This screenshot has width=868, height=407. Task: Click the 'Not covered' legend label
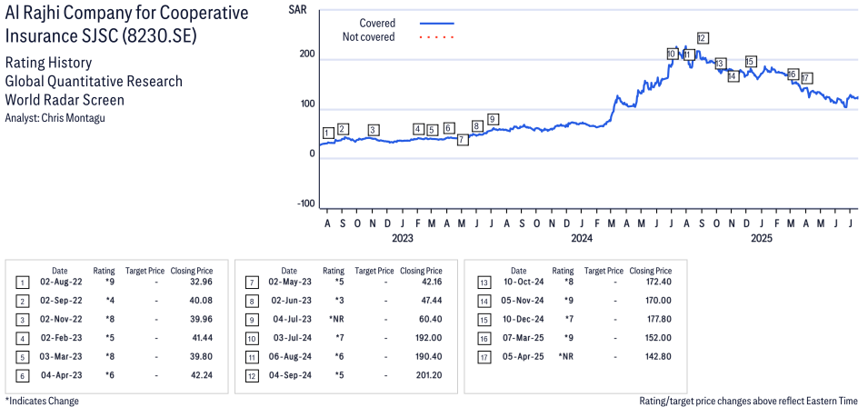click(369, 37)
